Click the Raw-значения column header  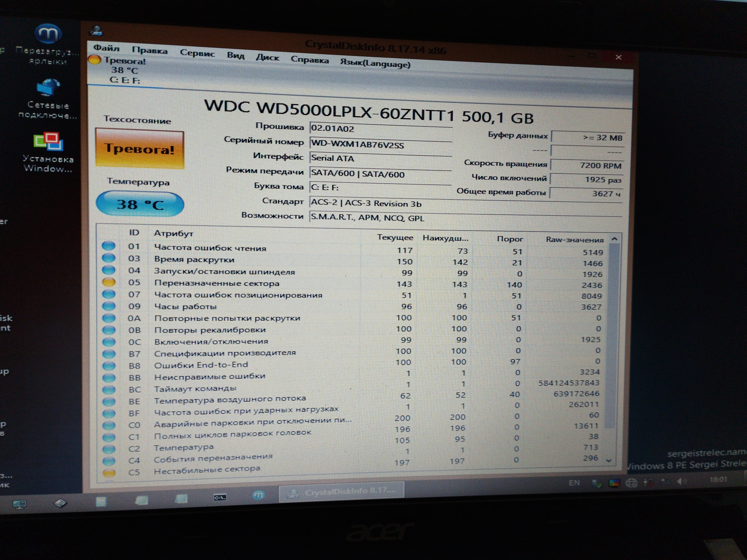click(575, 240)
